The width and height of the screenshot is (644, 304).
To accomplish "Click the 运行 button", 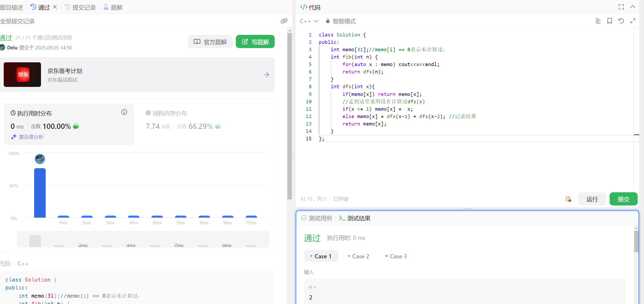I will [x=592, y=199].
